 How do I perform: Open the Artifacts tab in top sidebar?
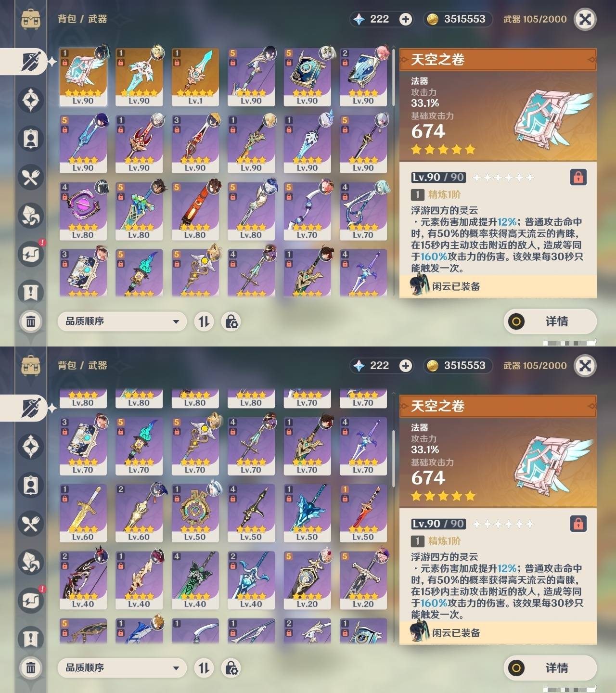(x=31, y=100)
